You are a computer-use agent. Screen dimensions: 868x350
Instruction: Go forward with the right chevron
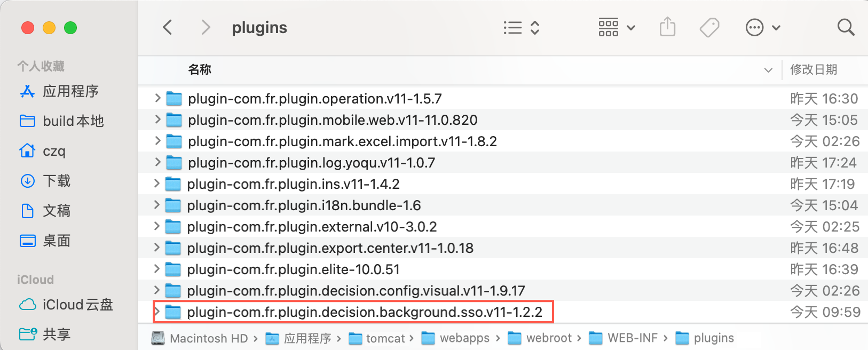click(206, 27)
